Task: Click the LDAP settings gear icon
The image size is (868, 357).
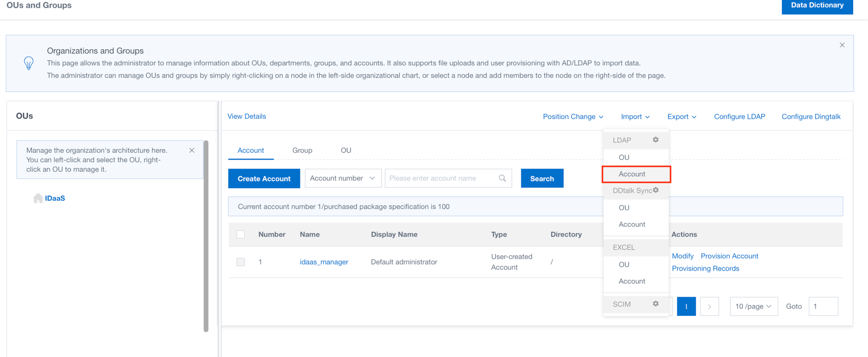Action: click(x=655, y=140)
